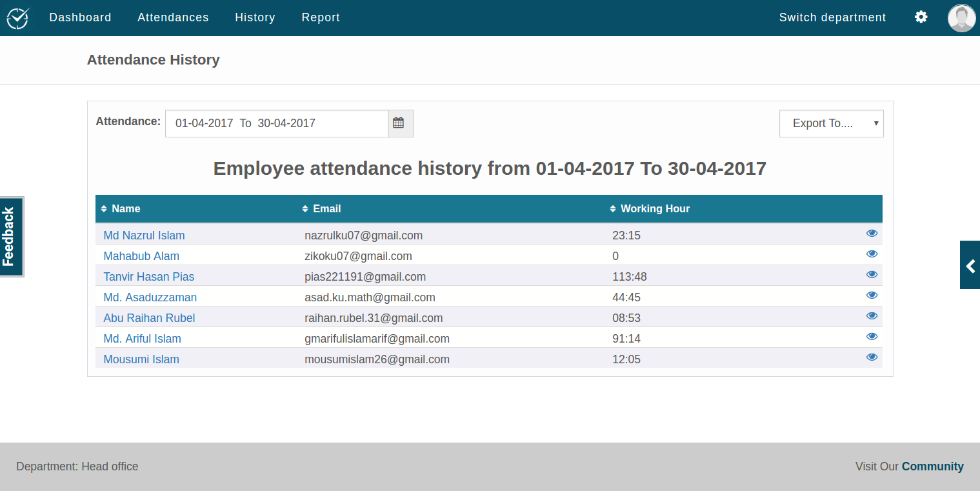Click the Email column sort icon
Image resolution: width=980 pixels, height=491 pixels.
coord(304,208)
